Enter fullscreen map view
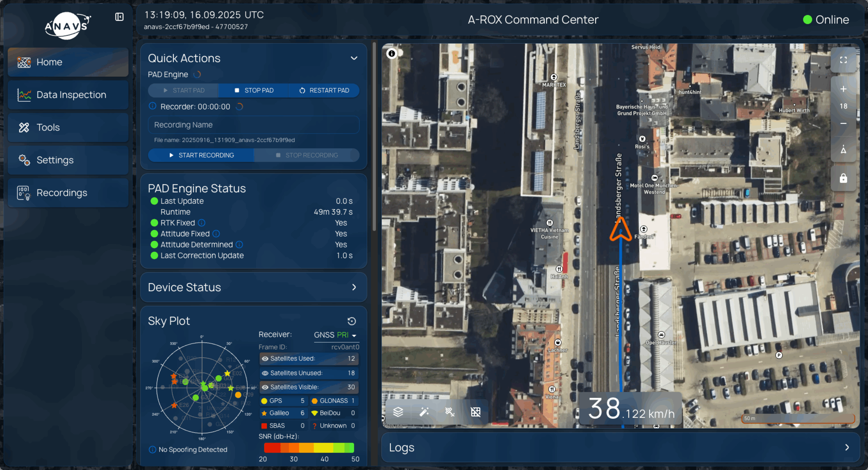868x470 pixels. click(843, 60)
